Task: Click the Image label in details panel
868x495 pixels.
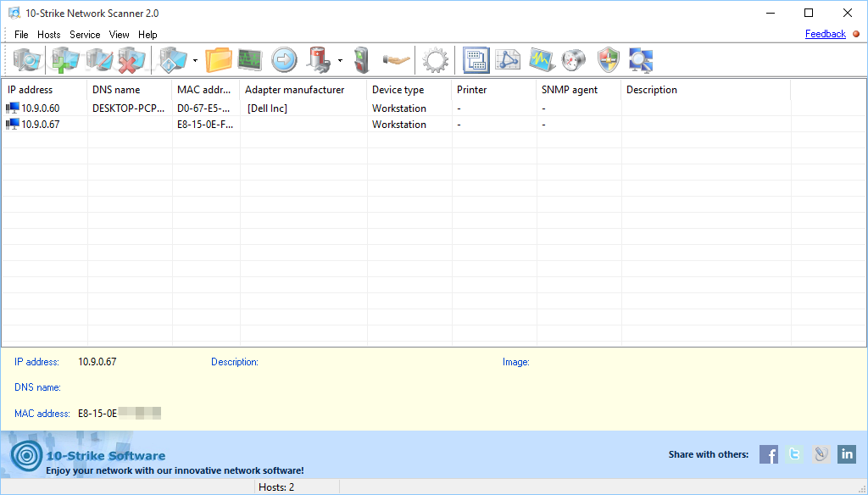Action: point(516,362)
